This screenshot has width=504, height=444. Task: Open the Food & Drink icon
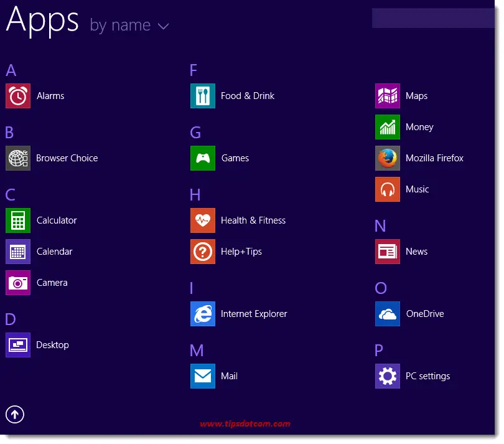[203, 96]
